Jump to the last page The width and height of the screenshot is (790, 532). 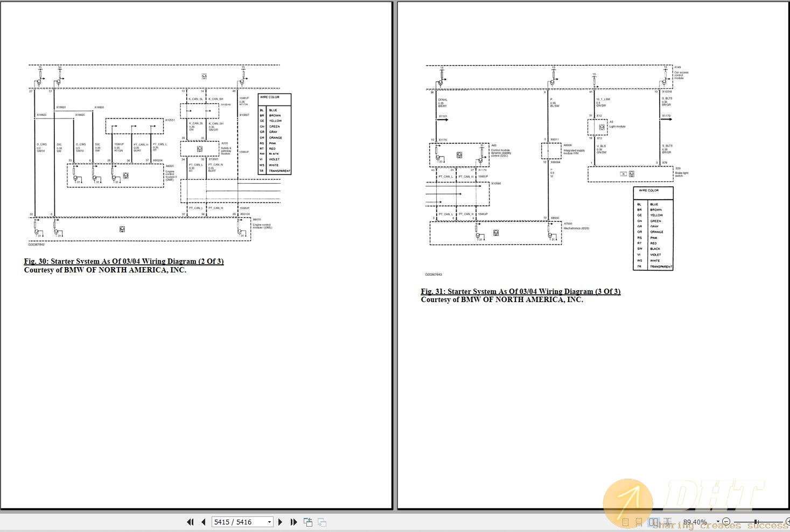(293, 522)
